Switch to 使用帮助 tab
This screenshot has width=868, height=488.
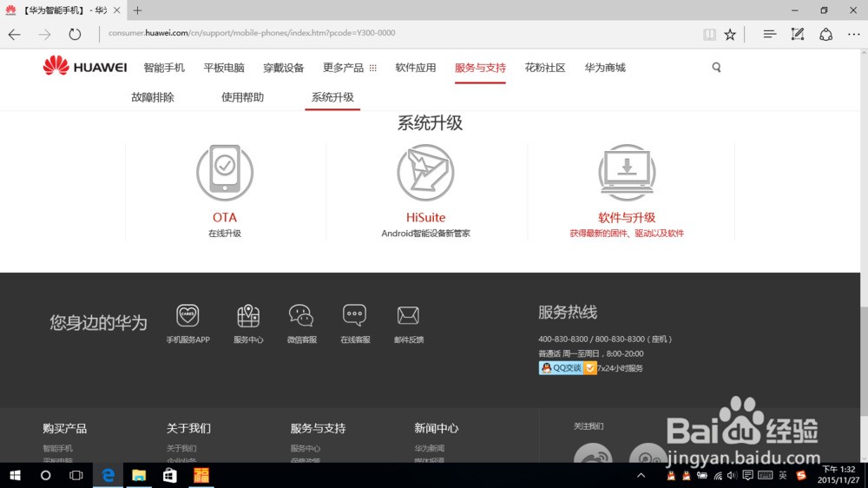[242, 97]
